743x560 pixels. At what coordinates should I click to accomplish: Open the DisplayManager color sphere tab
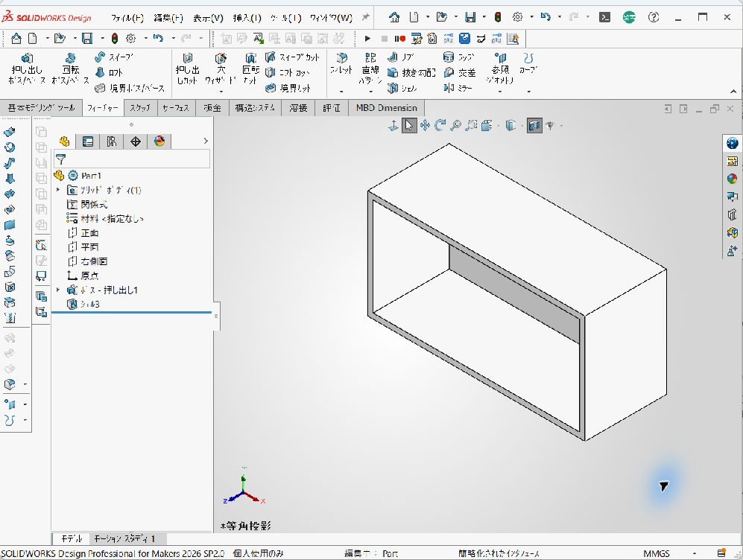pos(159,141)
